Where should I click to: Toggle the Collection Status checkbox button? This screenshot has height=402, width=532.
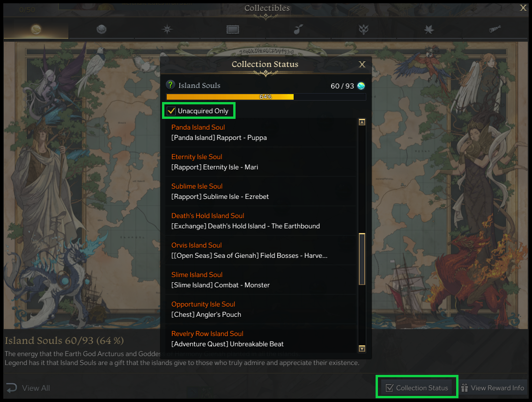tap(417, 387)
